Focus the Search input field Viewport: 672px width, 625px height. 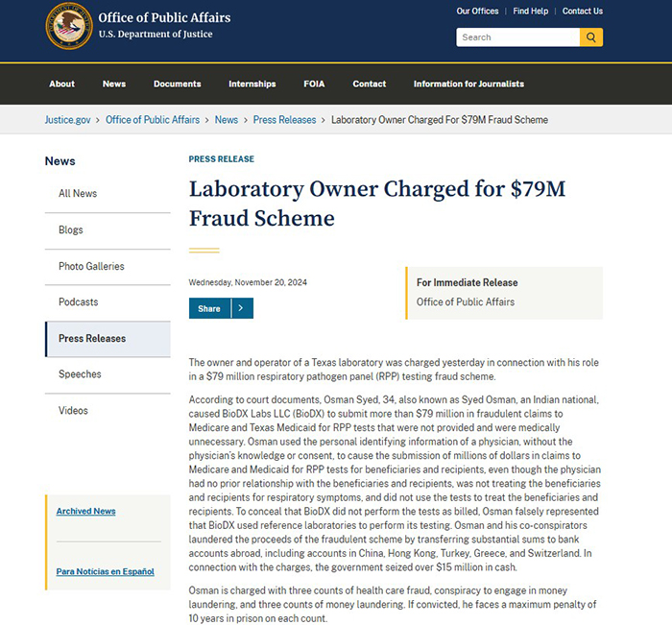(517, 37)
